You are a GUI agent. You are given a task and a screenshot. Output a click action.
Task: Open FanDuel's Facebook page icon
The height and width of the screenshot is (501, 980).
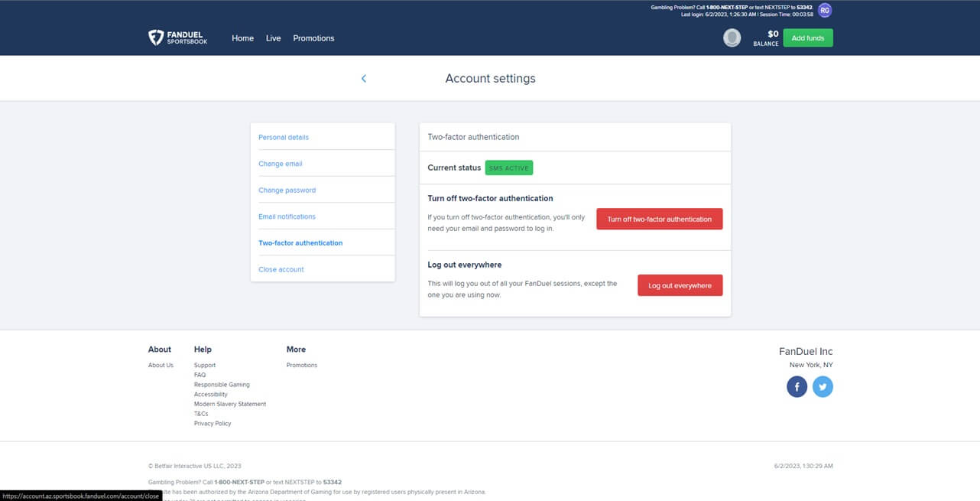(797, 387)
